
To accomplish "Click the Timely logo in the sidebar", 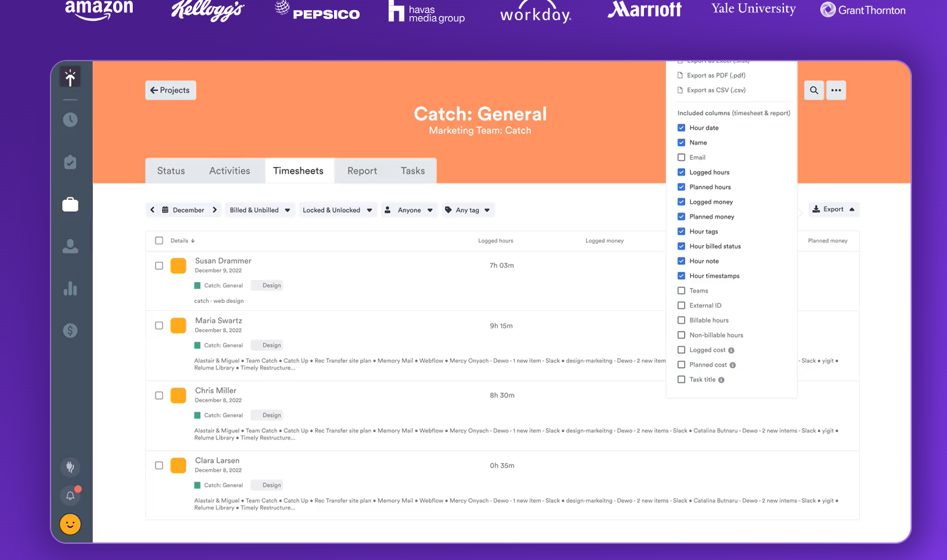I will [70, 77].
